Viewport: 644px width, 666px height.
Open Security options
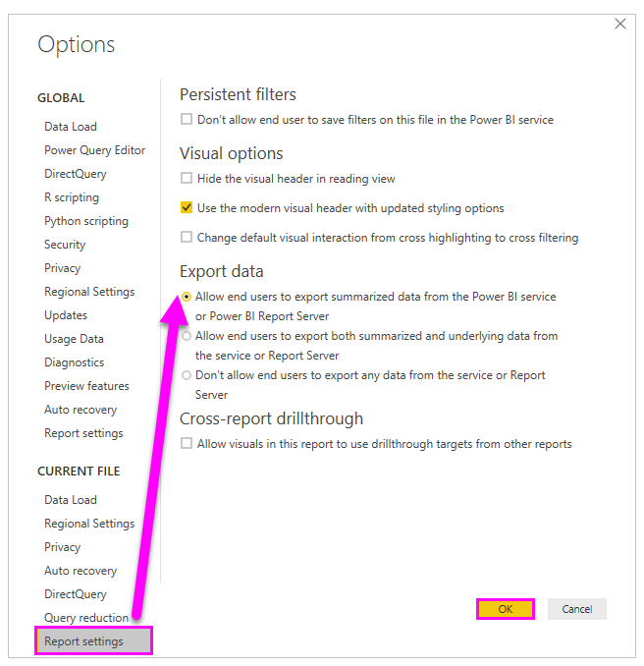tap(65, 245)
